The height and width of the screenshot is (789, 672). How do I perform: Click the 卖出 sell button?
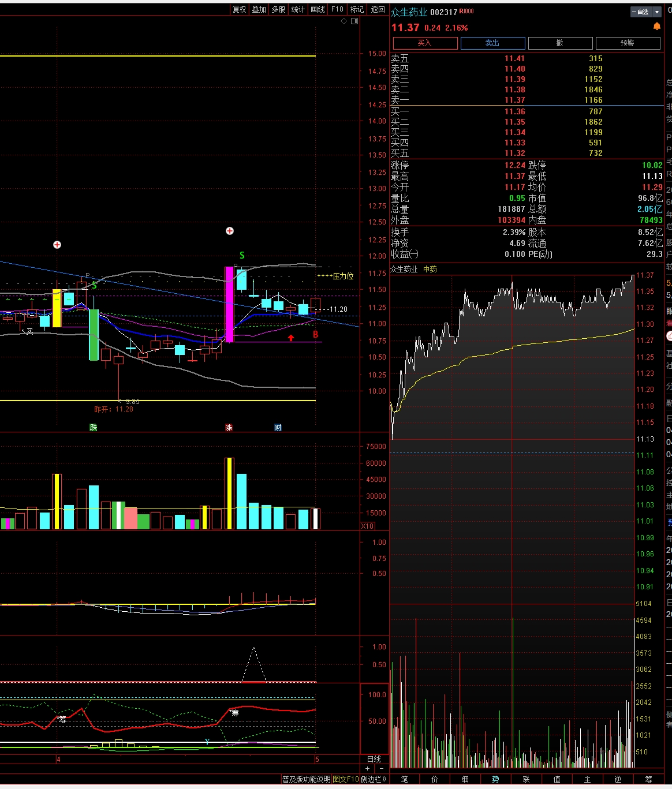point(492,43)
